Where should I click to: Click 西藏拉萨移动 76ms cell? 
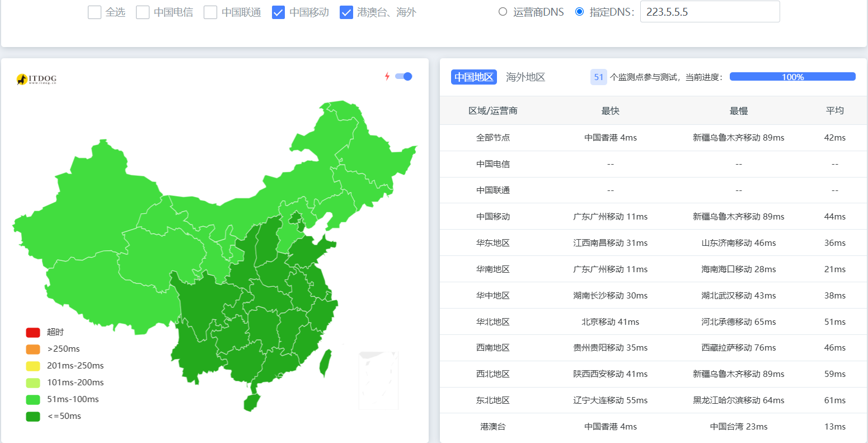click(x=739, y=348)
